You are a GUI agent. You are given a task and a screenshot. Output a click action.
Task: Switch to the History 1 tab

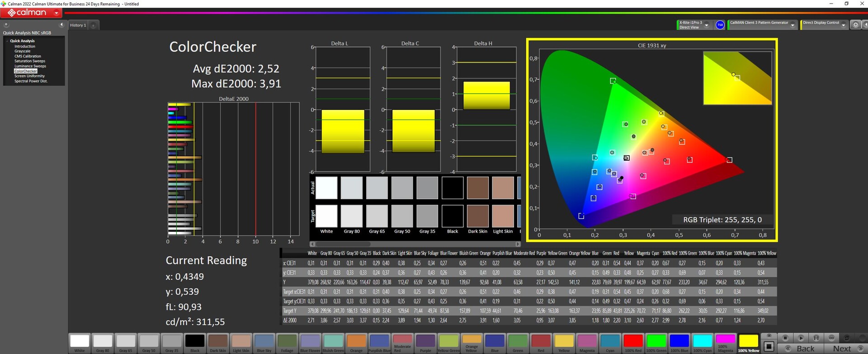pos(78,25)
